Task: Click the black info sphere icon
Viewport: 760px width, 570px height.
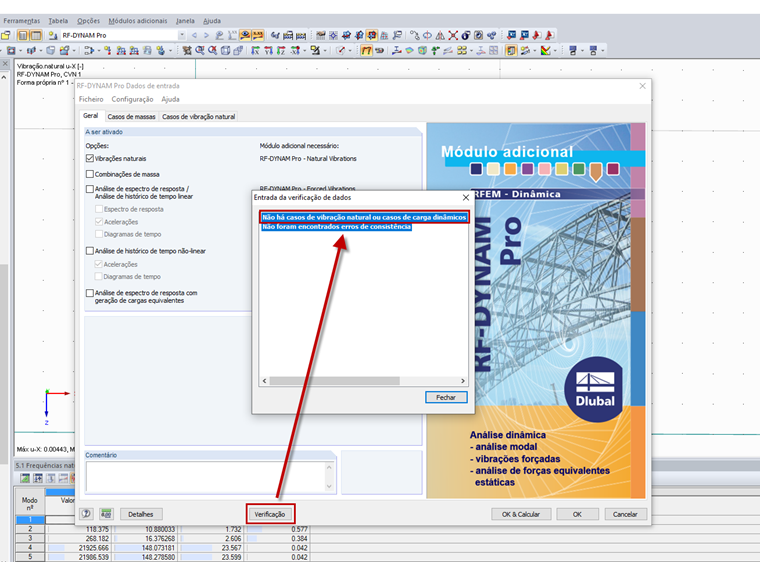Action: click(x=466, y=35)
